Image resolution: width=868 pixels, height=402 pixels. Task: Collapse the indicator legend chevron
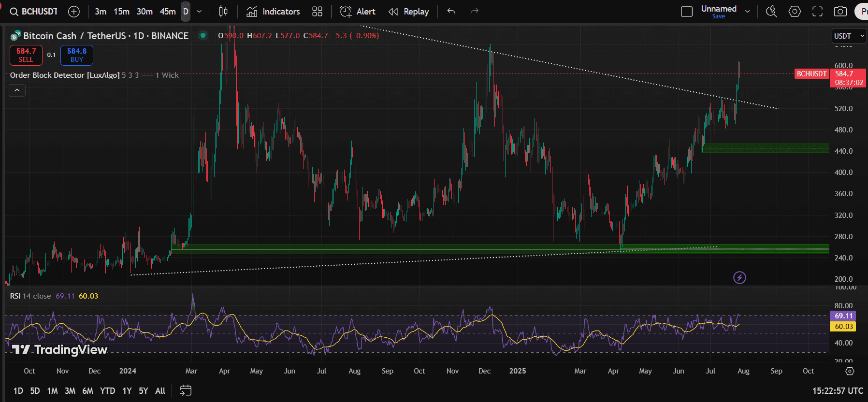[17, 90]
